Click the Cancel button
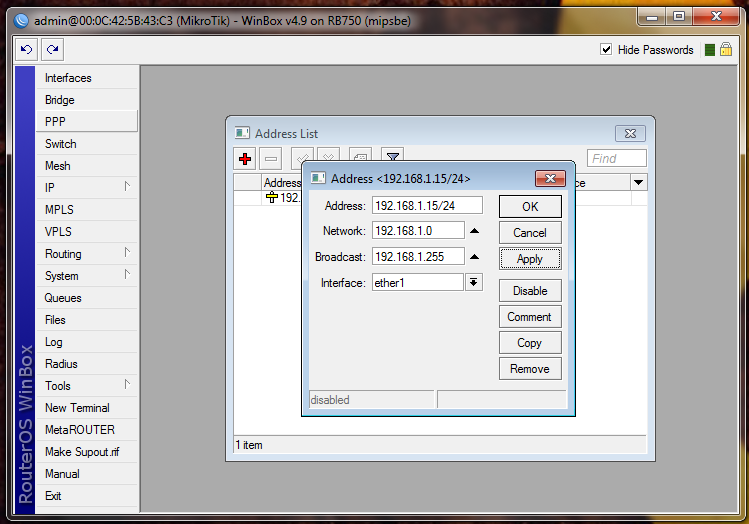 (530, 233)
